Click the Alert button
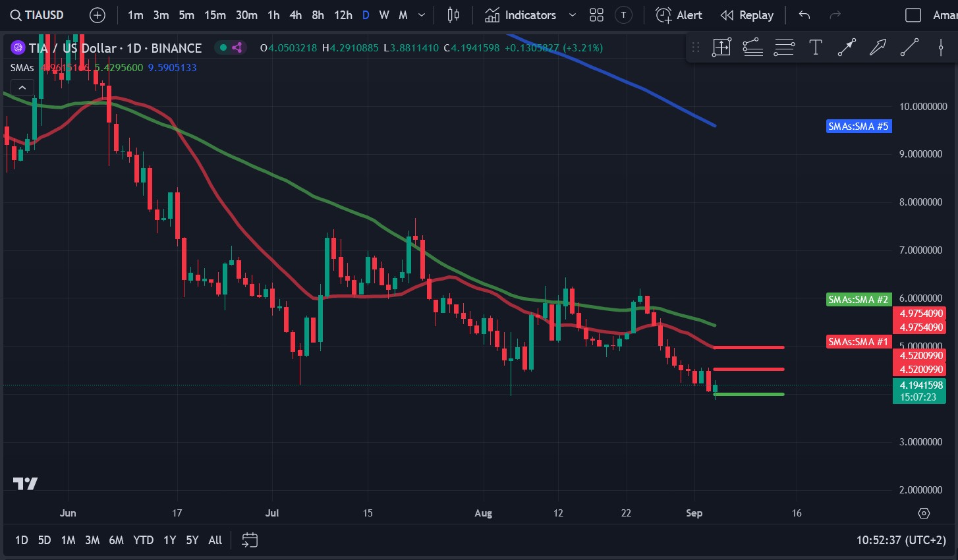The image size is (958, 560). pyautogui.click(x=680, y=15)
